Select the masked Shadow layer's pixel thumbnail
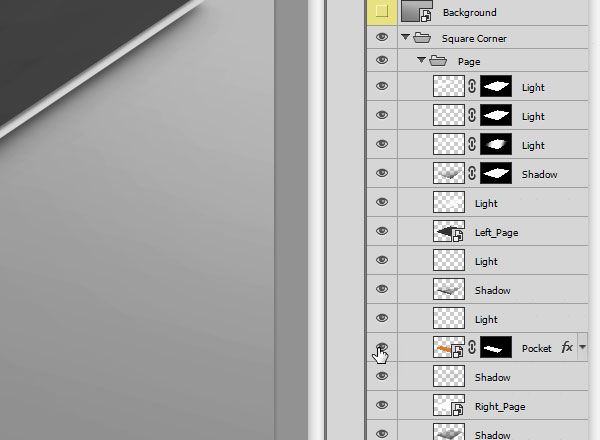 coord(449,173)
